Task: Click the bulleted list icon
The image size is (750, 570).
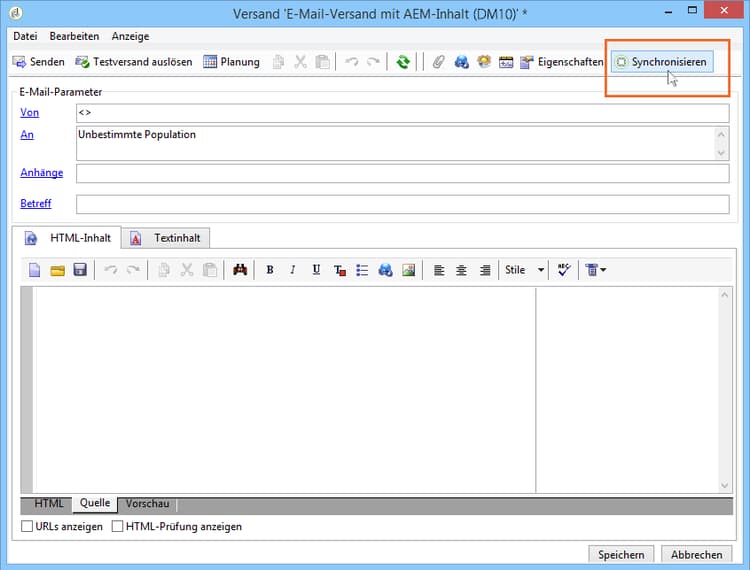Action: pos(363,271)
